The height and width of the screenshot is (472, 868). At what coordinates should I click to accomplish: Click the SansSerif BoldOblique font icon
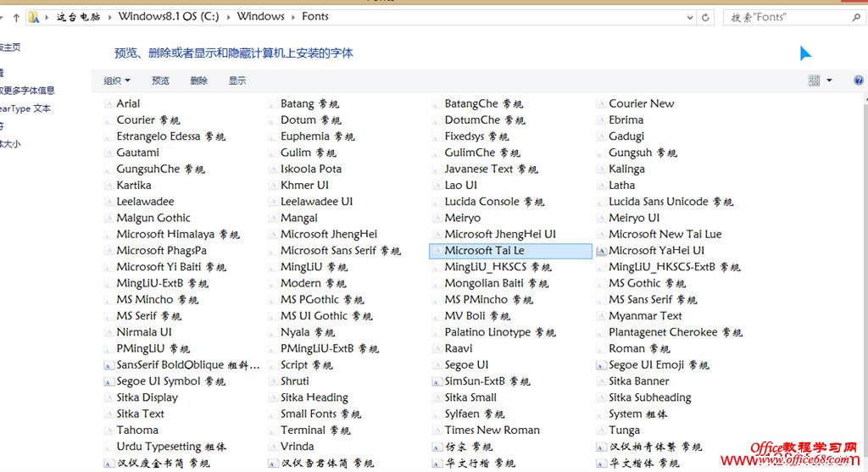coord(109,365)
